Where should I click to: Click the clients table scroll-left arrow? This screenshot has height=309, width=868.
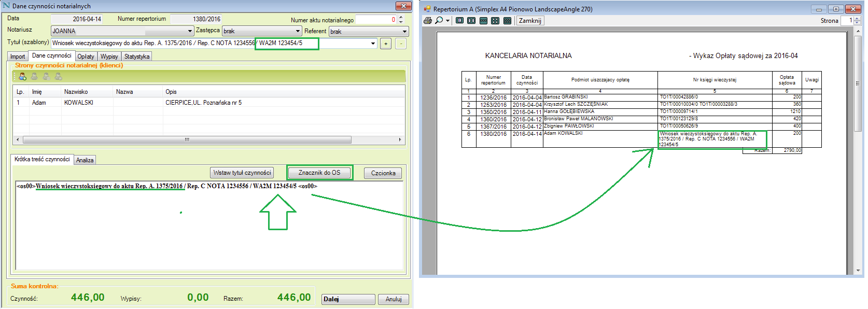[x=18, y=140]
